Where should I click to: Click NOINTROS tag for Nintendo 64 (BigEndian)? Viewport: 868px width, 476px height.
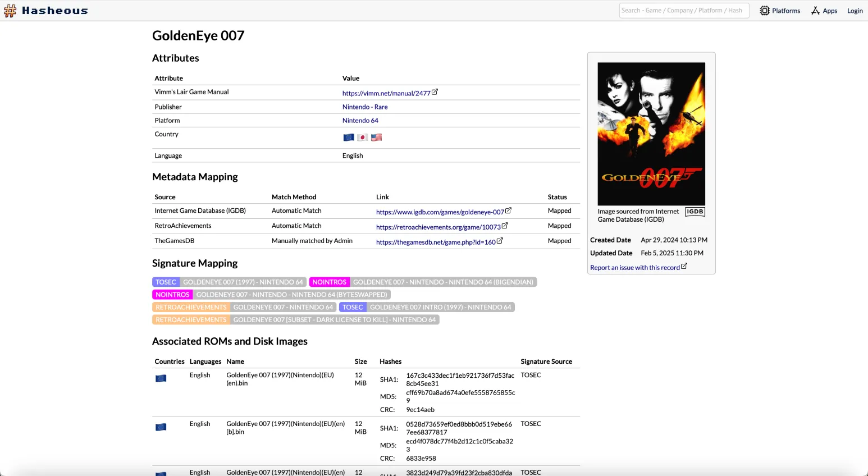coord(423,282)
